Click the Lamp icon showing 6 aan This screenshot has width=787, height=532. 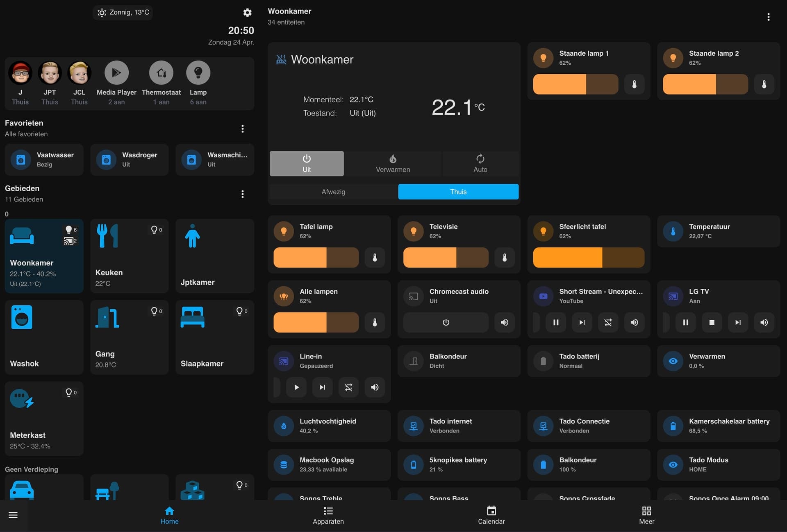pos(198,72)
